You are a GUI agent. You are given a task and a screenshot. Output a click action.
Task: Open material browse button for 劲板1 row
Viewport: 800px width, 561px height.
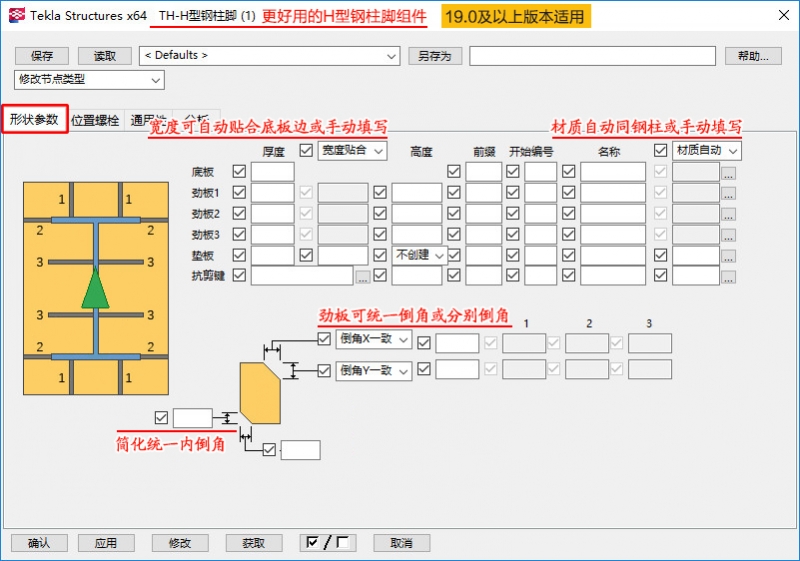(x=728, y=194)
